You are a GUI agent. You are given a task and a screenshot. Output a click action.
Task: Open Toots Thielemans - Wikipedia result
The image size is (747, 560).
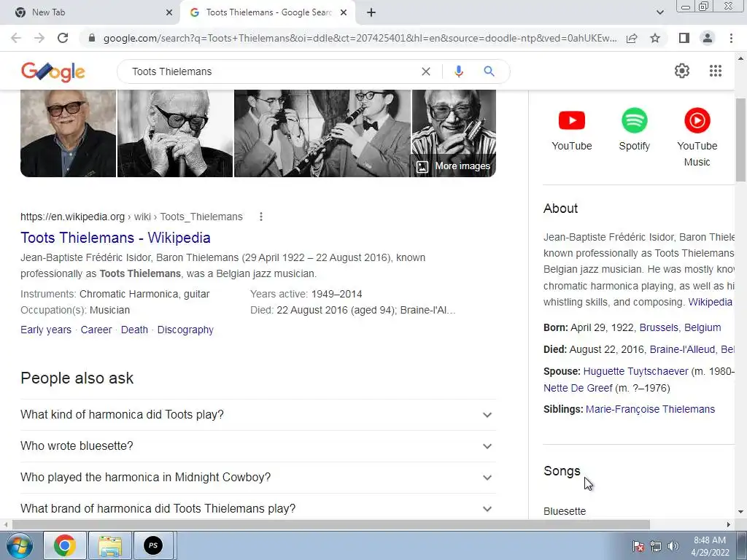115,238
